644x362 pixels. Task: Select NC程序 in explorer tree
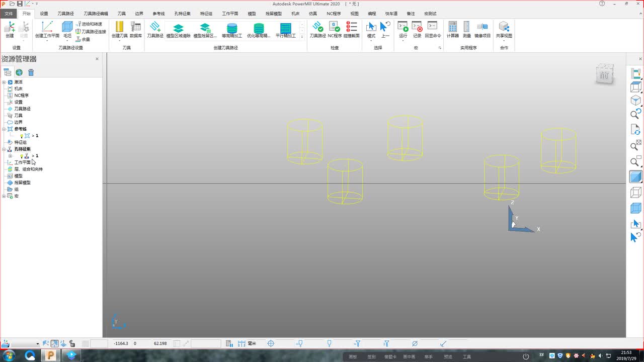[21, 96]
